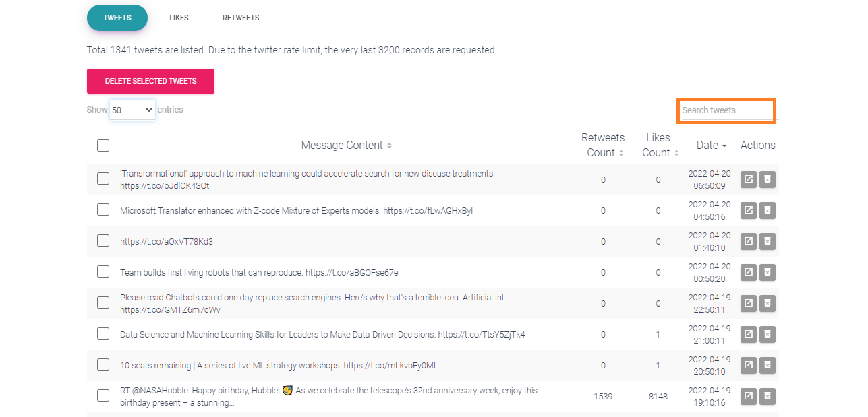868x417 pixels.
Task: Open the ML strategy workshops tweet externally
Action: click(x=748, y=365)
